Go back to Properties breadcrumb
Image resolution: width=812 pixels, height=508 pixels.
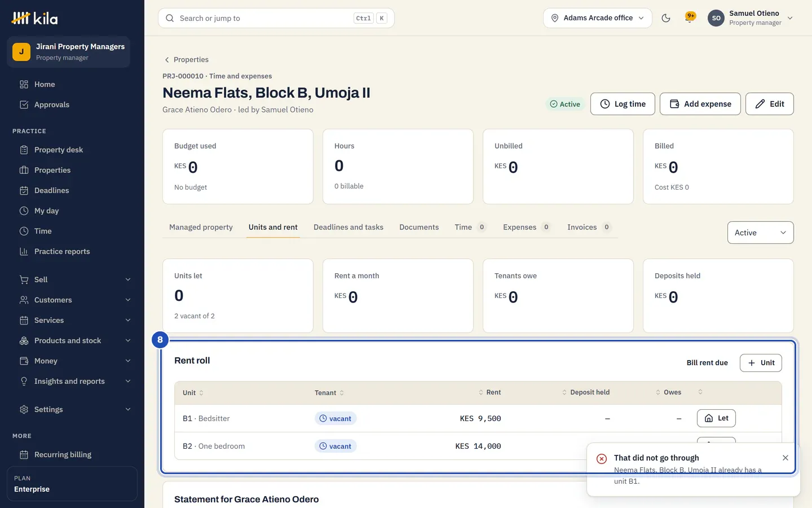[186, 60]
